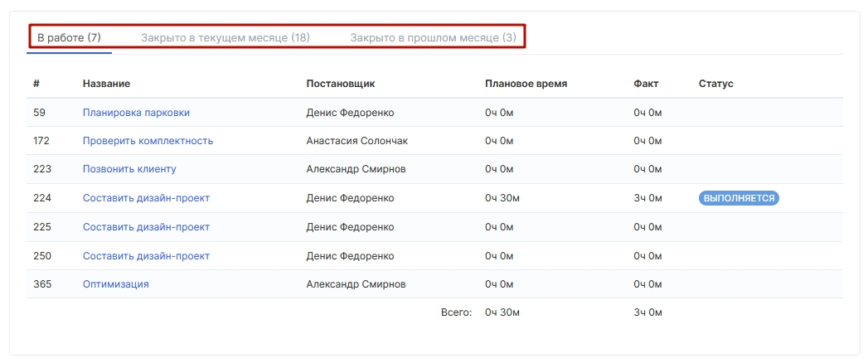
Task: Click the "Постановщик" column header
Action: click(x=341, y=84)
